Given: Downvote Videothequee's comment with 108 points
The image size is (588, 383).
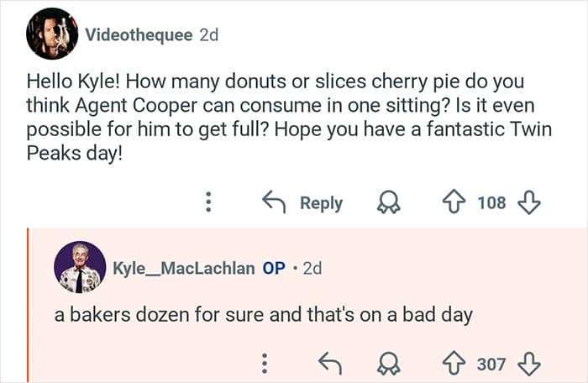Looking at the screenshot, I should [528, 202].
